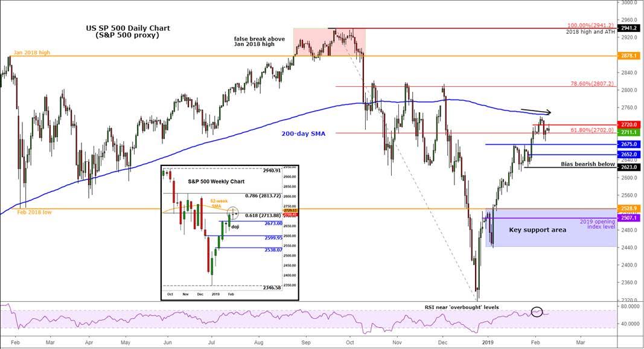Select the RSI 40.0000 scale value
This screenshot has height=349, width=644.
[630, 324]
